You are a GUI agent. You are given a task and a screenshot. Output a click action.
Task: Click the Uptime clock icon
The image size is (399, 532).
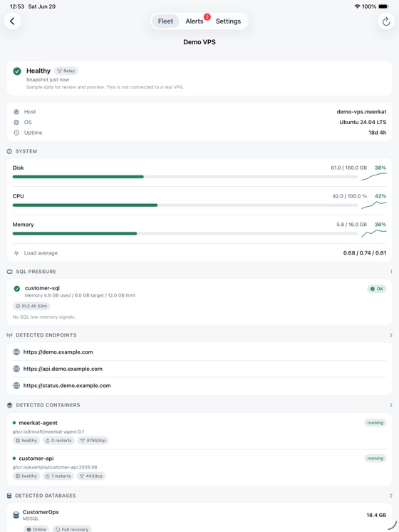point(16,133)
